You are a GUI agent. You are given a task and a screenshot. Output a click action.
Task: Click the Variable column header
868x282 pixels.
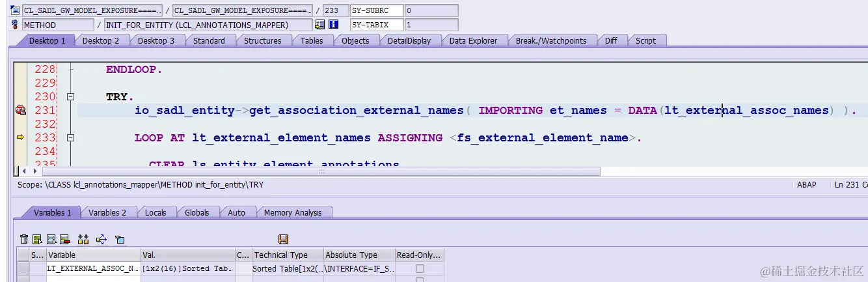pos(93,255)
